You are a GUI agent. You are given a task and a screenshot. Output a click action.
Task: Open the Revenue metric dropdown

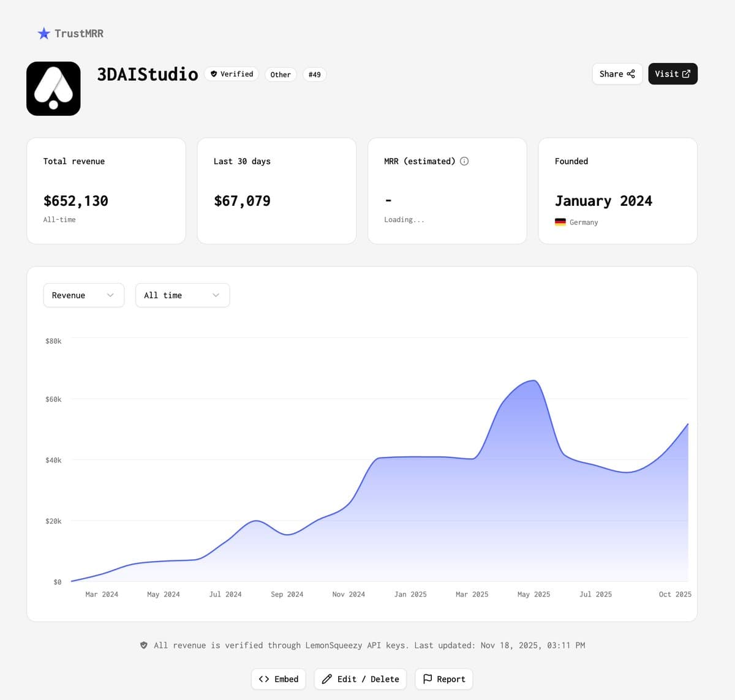84,295
